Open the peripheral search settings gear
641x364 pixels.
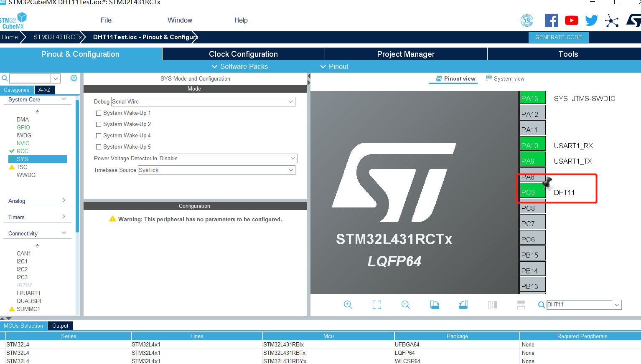click(74, 78)
